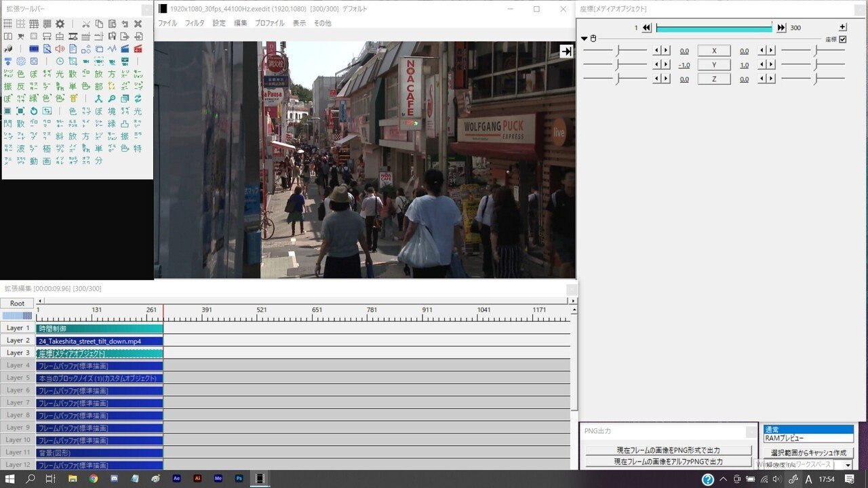This screenshot has width=868, height=488.
Task: Click the 斜 bevel effect icon
Action: [60, 136]
